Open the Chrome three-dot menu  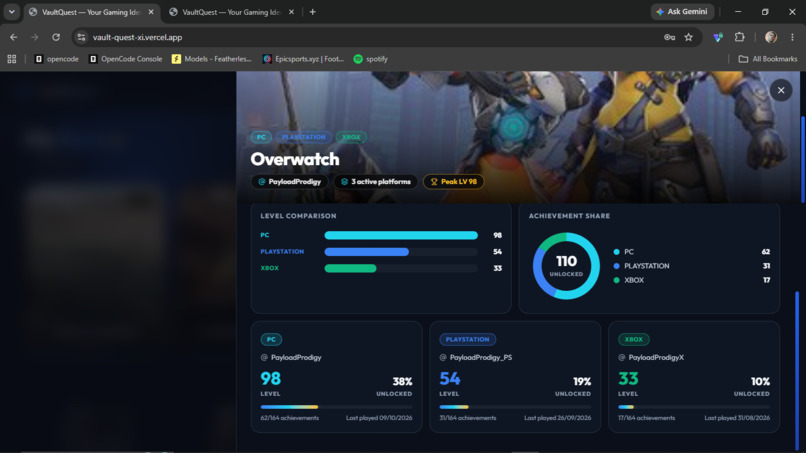coord(792,37)
